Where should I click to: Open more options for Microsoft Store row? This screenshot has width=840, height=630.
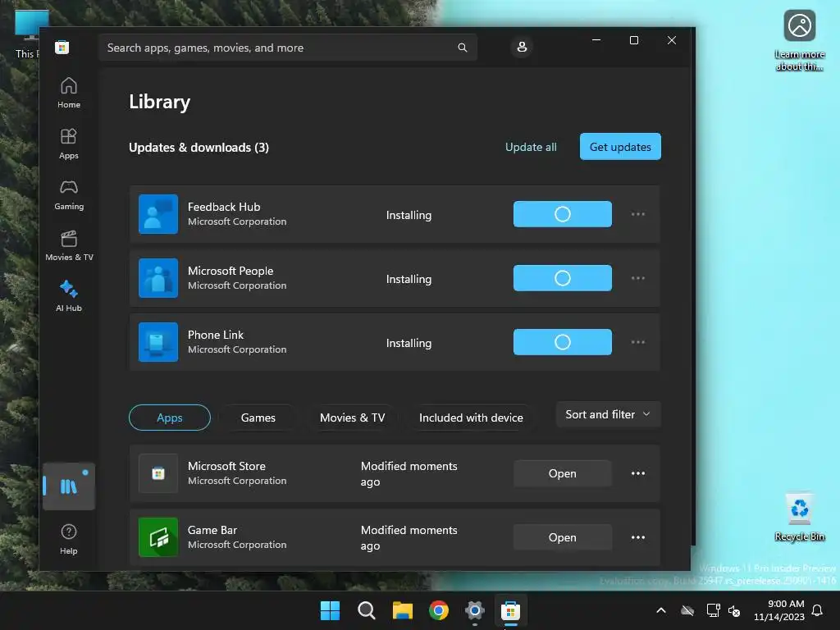tap(638, 473)
